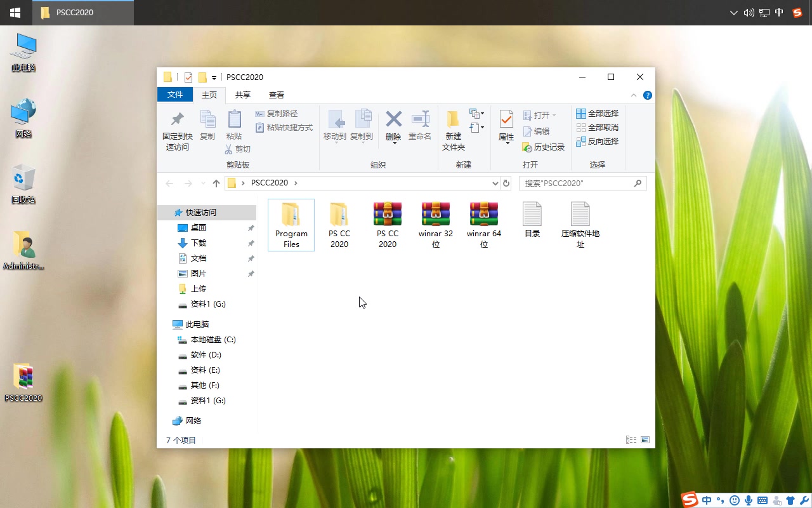Select Quick access (快速访问) in sidebar
This screenshot has height=508, width=812.
point(207,213)
